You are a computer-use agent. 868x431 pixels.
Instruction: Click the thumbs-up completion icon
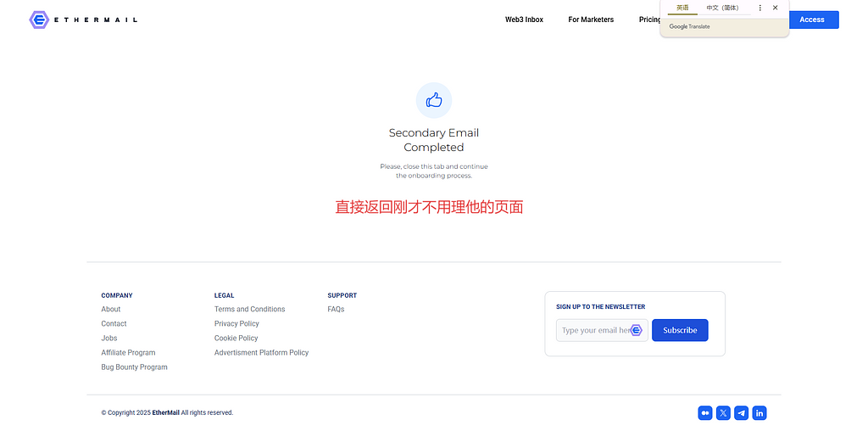click(x=434, y=101)
